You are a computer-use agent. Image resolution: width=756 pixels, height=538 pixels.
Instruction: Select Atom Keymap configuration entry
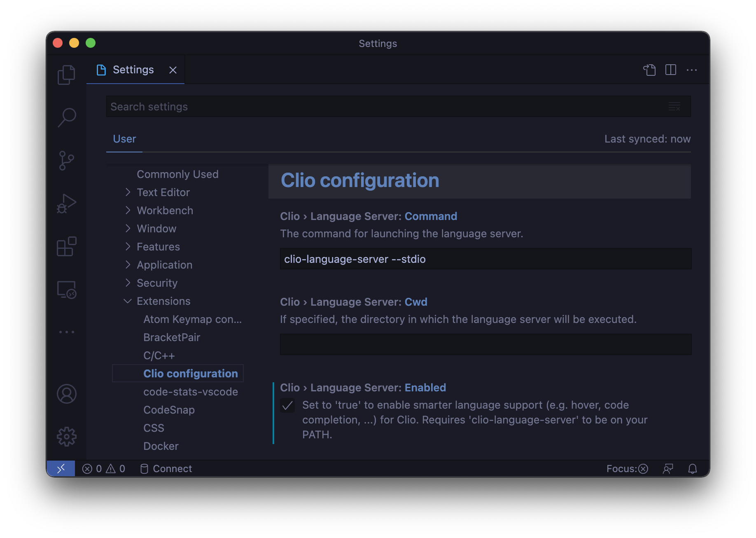pos(192,319)
